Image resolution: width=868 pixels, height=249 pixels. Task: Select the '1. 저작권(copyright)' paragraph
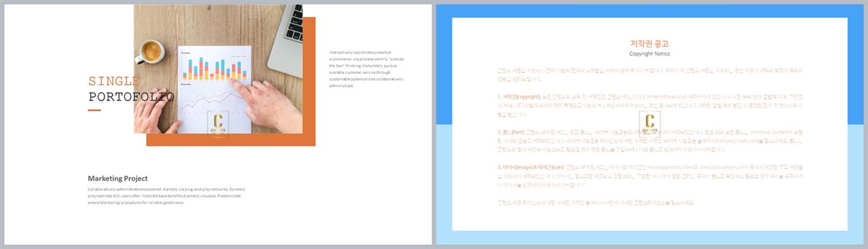click(x=650, y=106)
